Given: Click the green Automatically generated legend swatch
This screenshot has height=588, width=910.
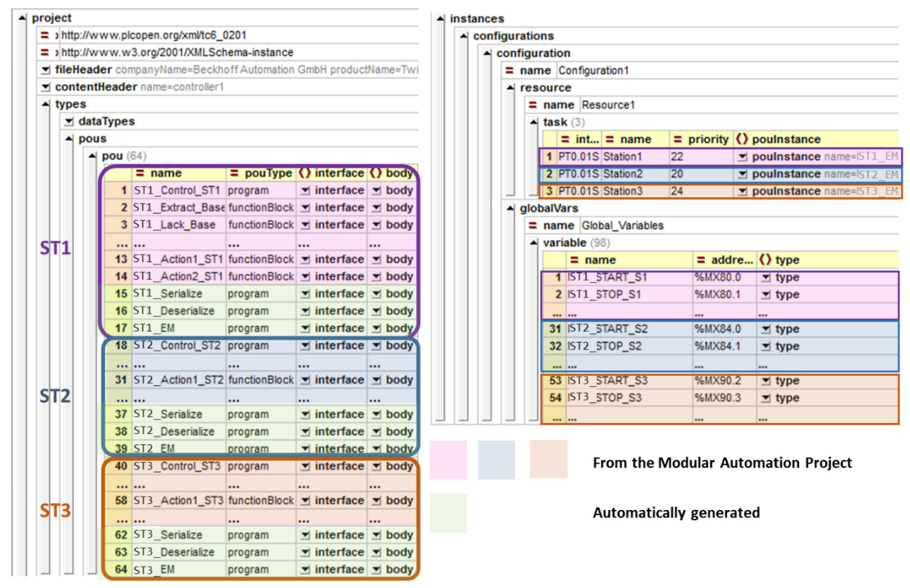Looking at the screenshot, I should (x=448, y=513).
